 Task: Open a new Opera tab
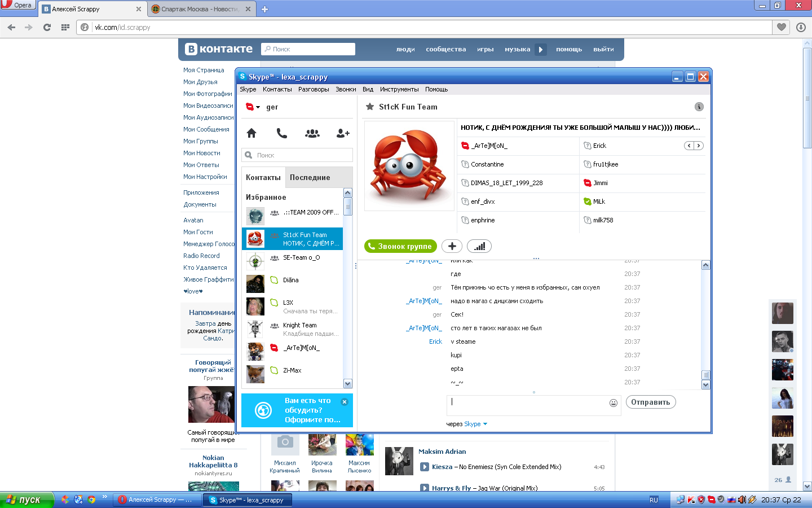point(264,9)
